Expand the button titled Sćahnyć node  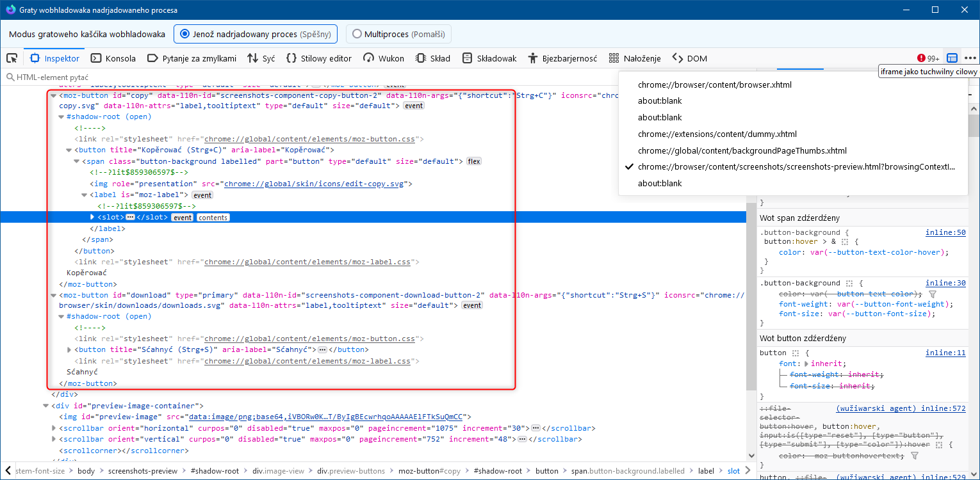69,350
